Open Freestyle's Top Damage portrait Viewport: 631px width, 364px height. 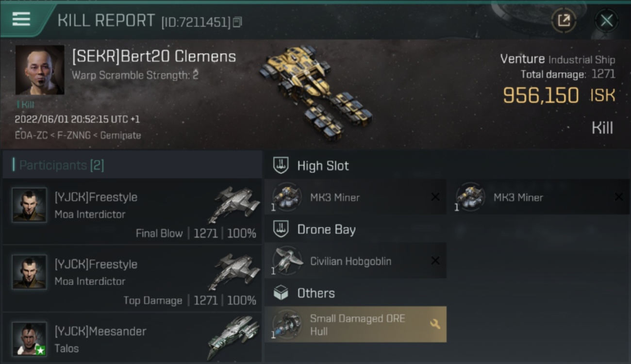30,272
